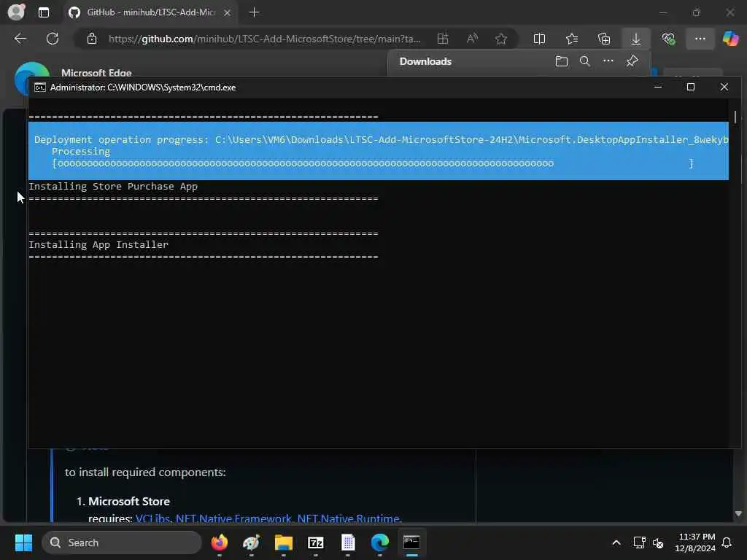Viewport: 747px width, 560px height.
Task: Open the tab actions menu icon
Action: coord(43,12)
